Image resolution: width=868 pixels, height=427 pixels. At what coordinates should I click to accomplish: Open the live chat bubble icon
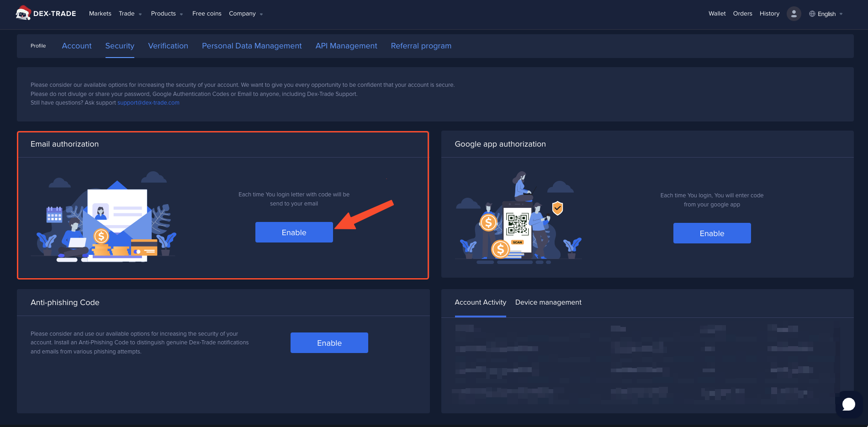[849, 404]
